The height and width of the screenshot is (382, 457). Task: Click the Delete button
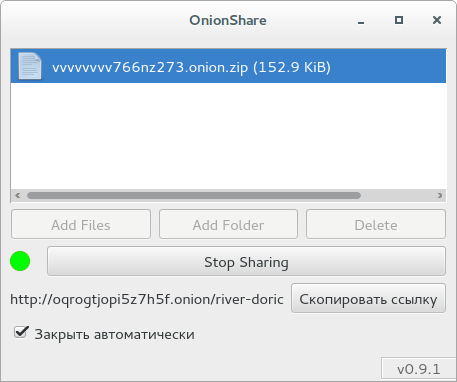tap(376, 224)
